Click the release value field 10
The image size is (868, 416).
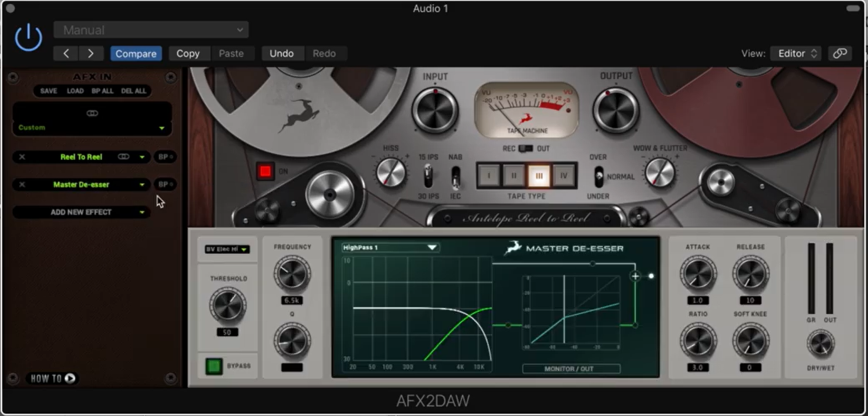[750, 300]
